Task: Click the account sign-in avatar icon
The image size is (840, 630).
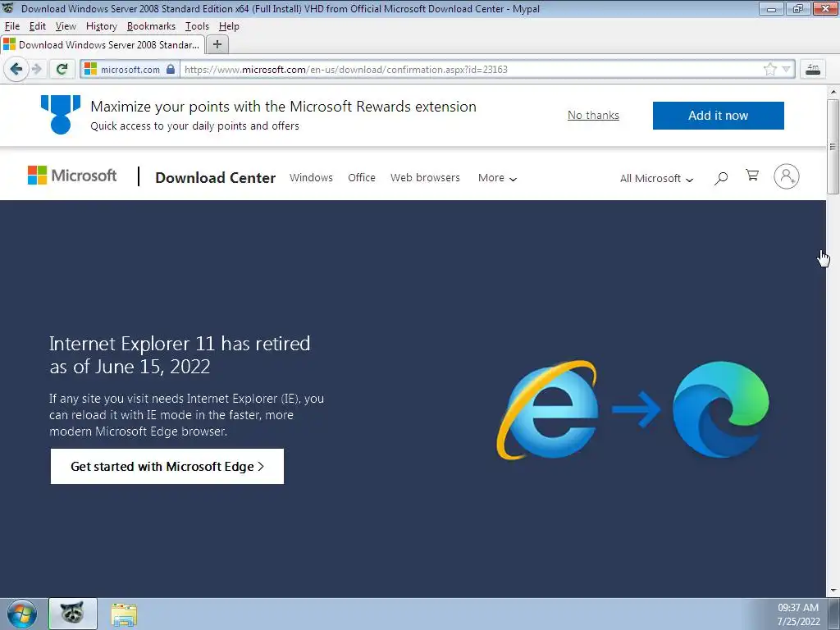Action: (x=787, y=176)
